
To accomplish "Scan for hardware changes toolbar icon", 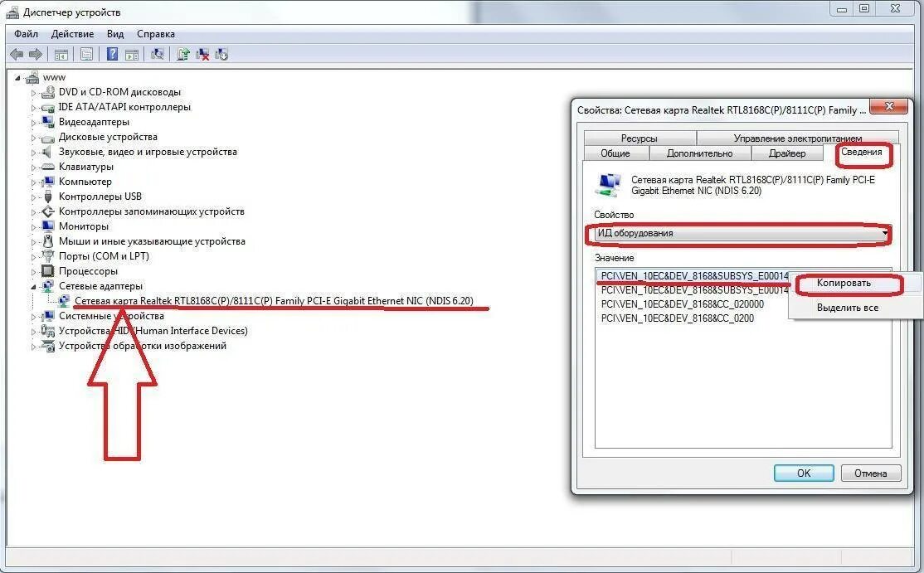I will coord(158,55).
